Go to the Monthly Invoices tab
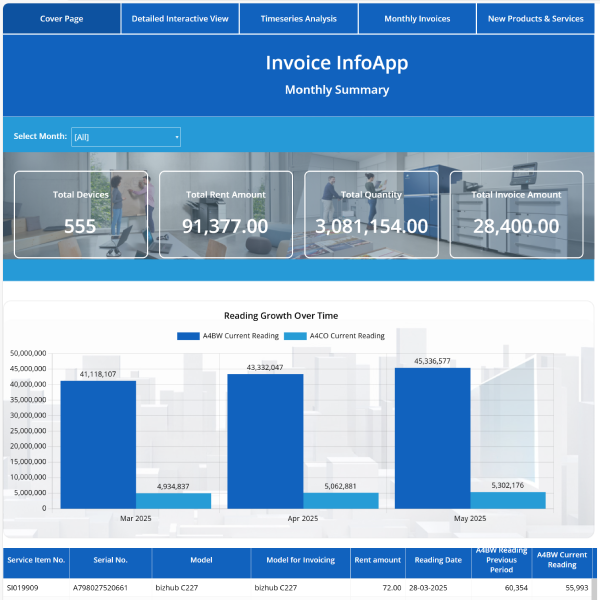 click(417, 18)
